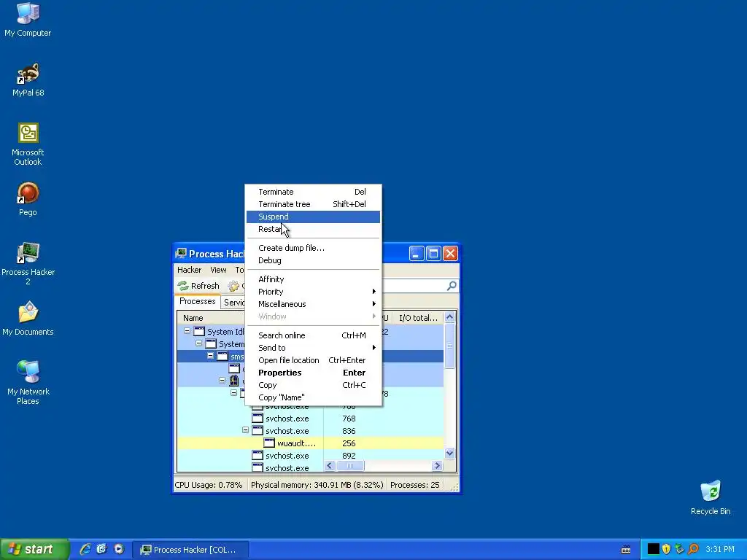The width and height of the screenshot is (747, 560).
Task: Collapse the selected smss process node
Action: coord(210,356)
